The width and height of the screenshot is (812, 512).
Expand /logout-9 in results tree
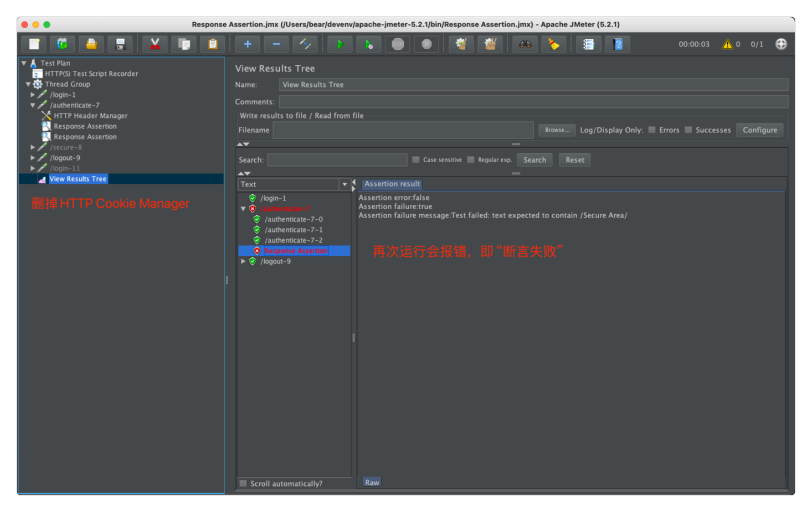coord(243,261)
